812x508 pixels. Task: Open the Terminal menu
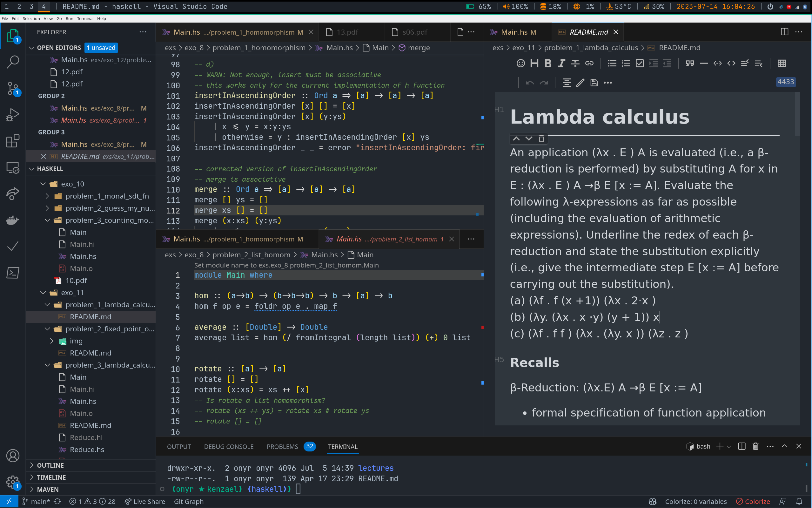click(85, 18)
